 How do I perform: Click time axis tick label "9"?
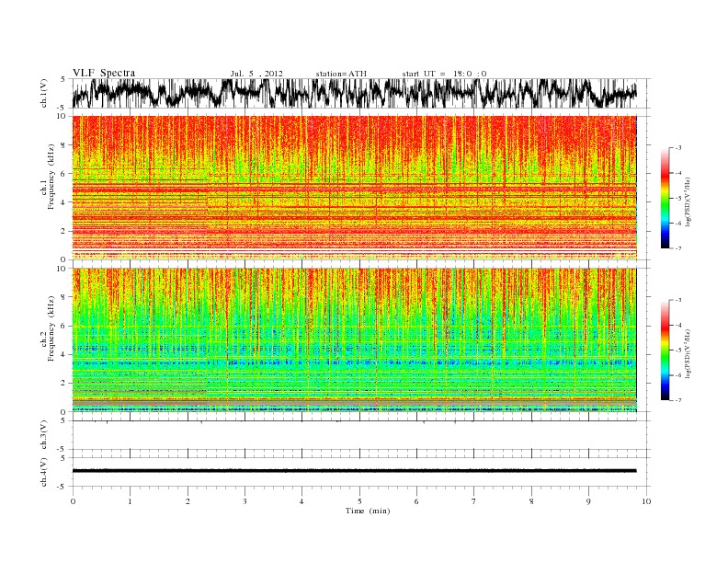click(x=588, y=501)
